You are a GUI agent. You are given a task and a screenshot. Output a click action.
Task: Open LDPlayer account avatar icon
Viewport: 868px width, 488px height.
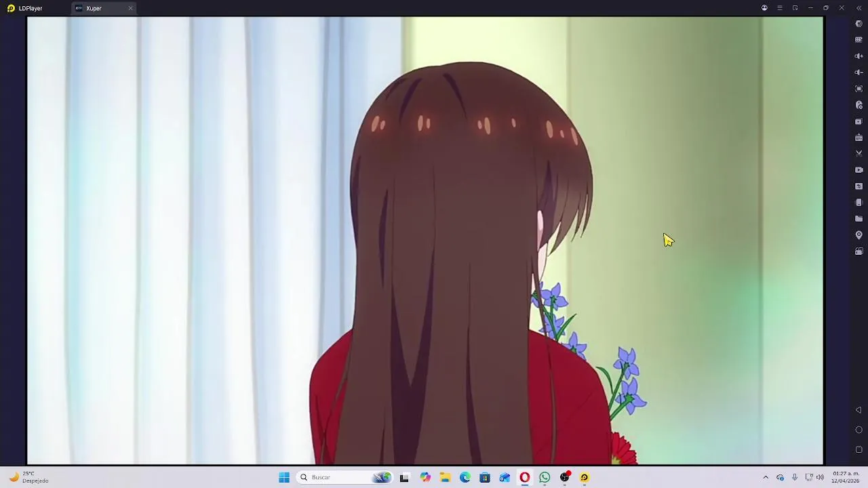coord(764,8)
